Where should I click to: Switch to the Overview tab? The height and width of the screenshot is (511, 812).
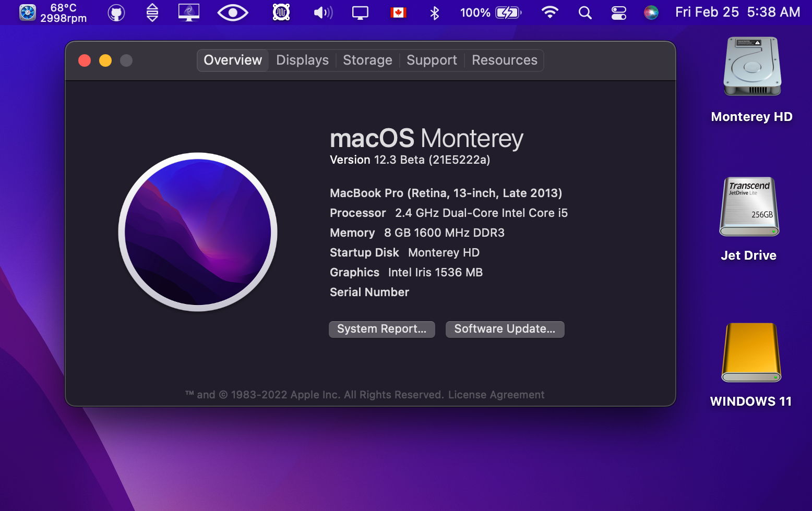[x=233, y=60]
